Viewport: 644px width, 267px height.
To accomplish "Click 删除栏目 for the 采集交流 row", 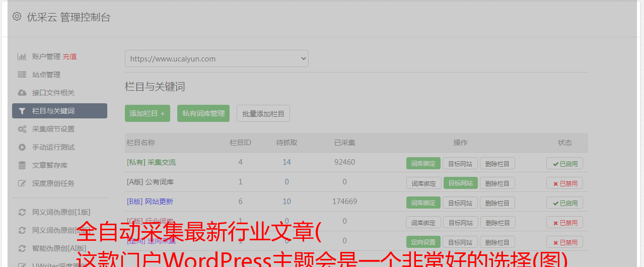I will coord(497,163).
